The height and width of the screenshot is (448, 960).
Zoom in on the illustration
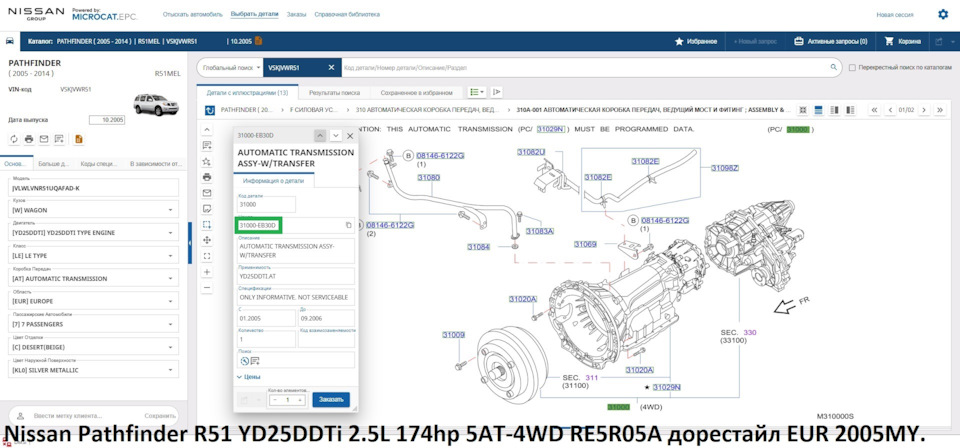pos(207,272)
